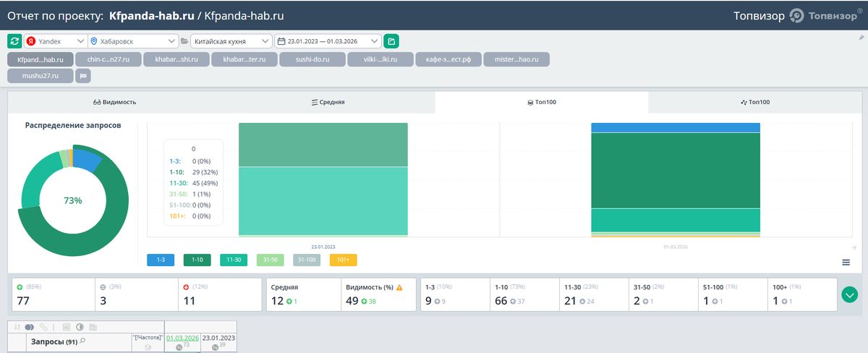Image resolution: width=868 pixels, height=353 pixels.
Task: Switch to the Видимость chart tab
Action: coord(115,102)
